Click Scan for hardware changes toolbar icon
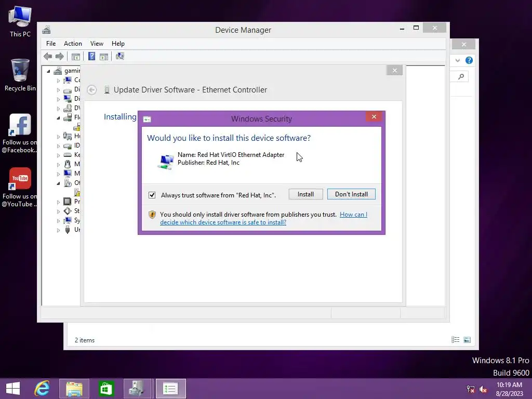The height and width of the screenshot is (399, 532). [120, 56]
